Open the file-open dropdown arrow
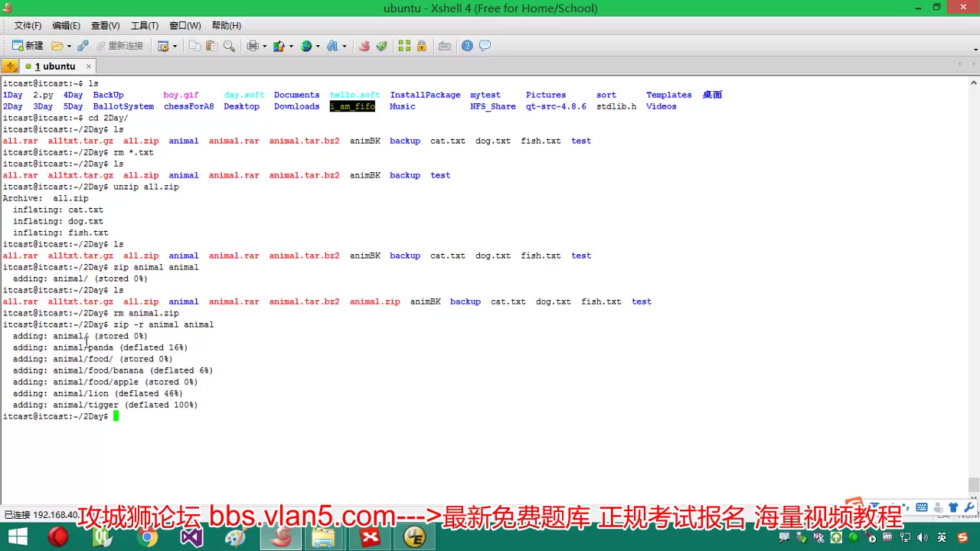This screenshot has height=551, width=980. point(67,46)
